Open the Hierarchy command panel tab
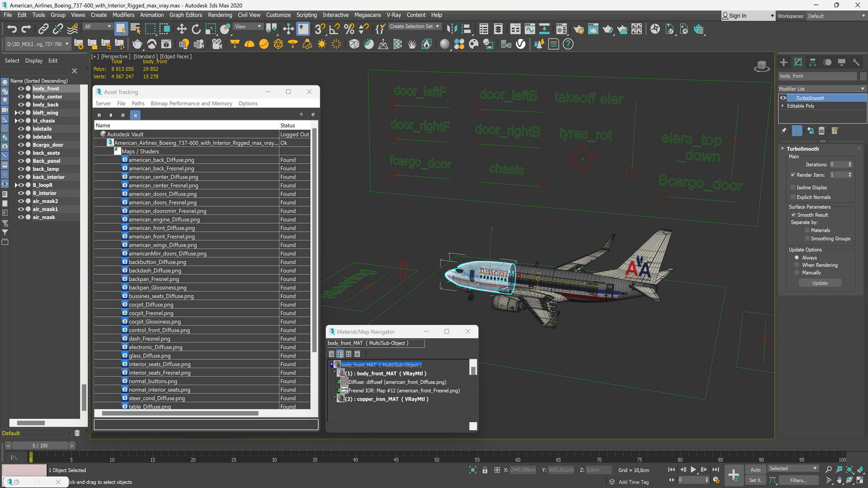 (x=813, y=62)
